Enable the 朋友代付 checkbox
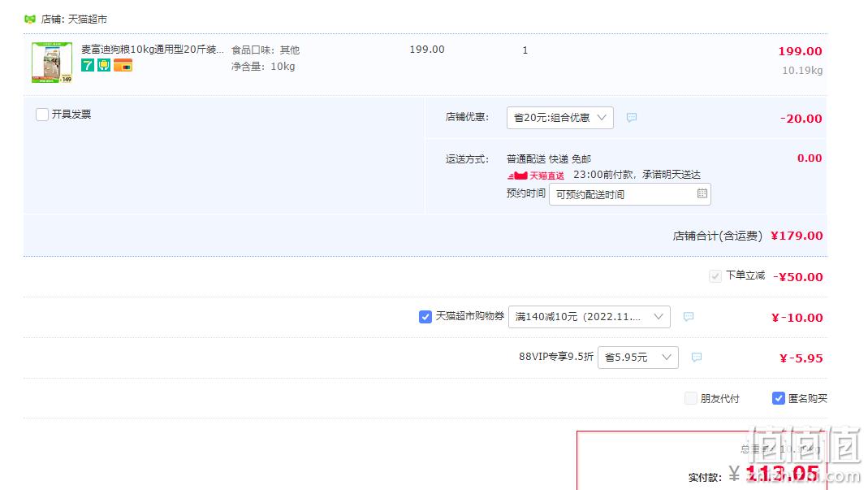868x490 pixels. tap(690, 398)
